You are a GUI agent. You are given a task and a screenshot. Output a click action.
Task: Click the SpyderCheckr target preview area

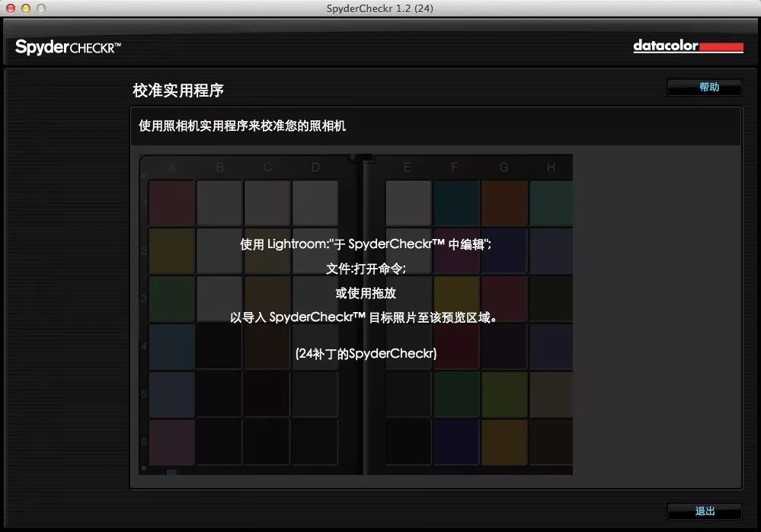pos(356,314)
